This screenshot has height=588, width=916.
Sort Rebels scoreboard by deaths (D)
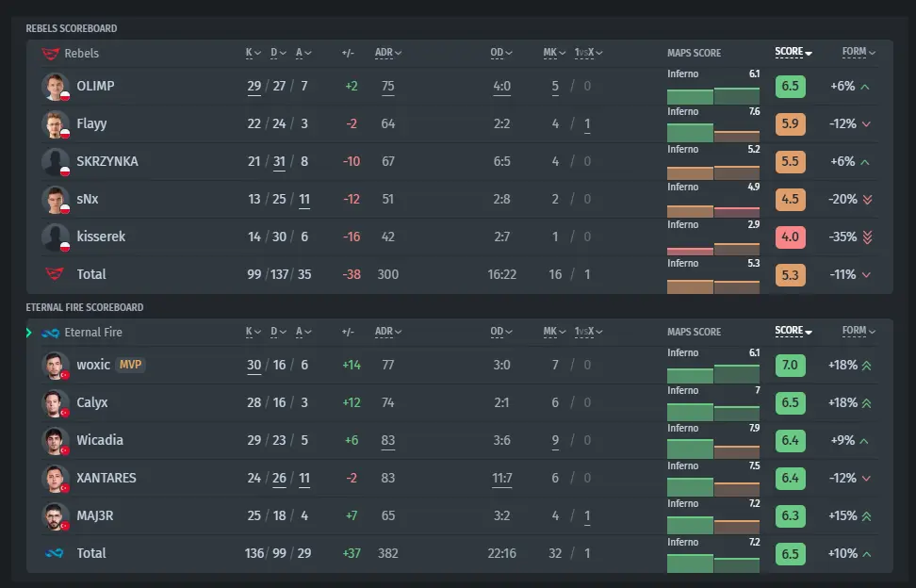click(278, 53)
